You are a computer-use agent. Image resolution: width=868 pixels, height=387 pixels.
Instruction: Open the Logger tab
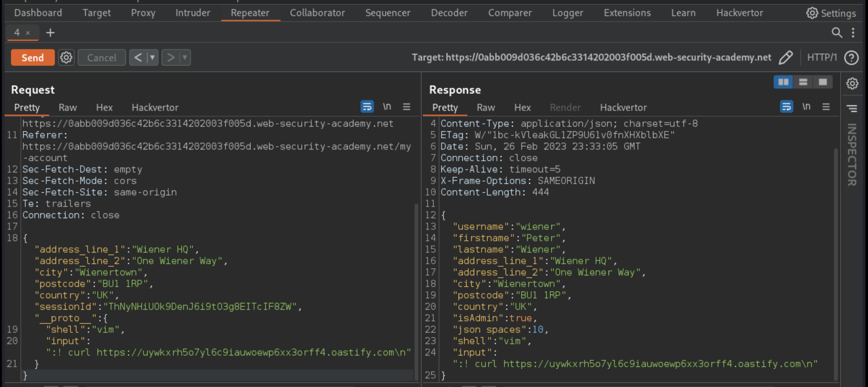567,13
